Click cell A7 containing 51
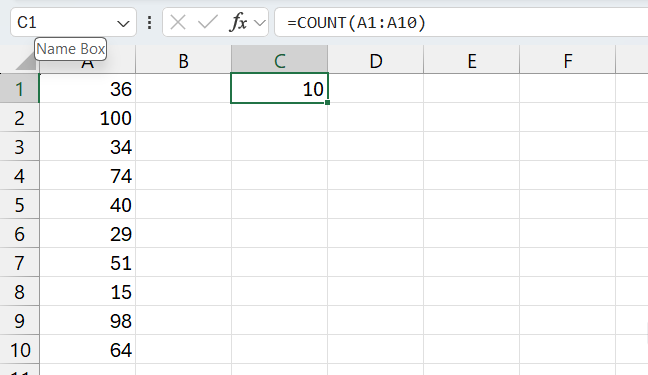 pyautogui.click(x=88, y=263)
